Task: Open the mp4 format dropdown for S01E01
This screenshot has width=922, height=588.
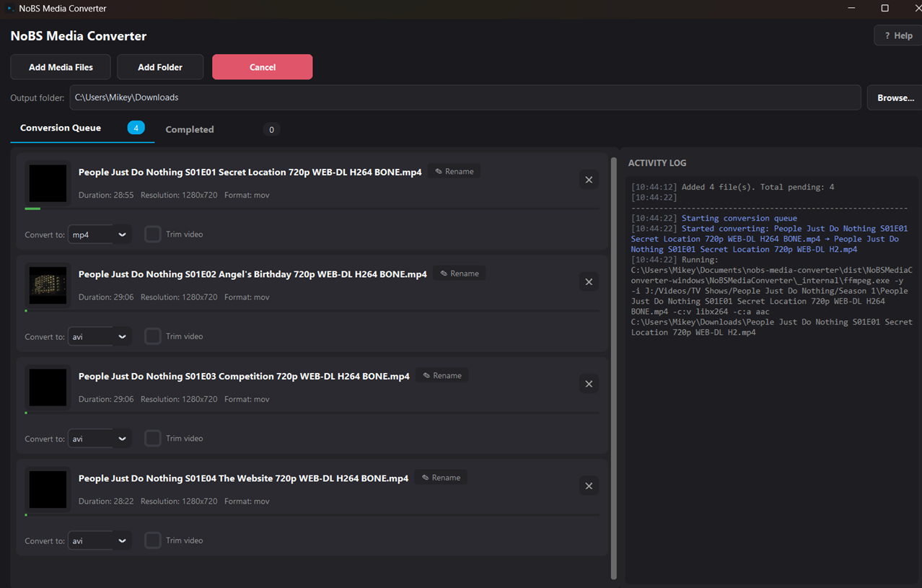Action: (x=100, y=234)
